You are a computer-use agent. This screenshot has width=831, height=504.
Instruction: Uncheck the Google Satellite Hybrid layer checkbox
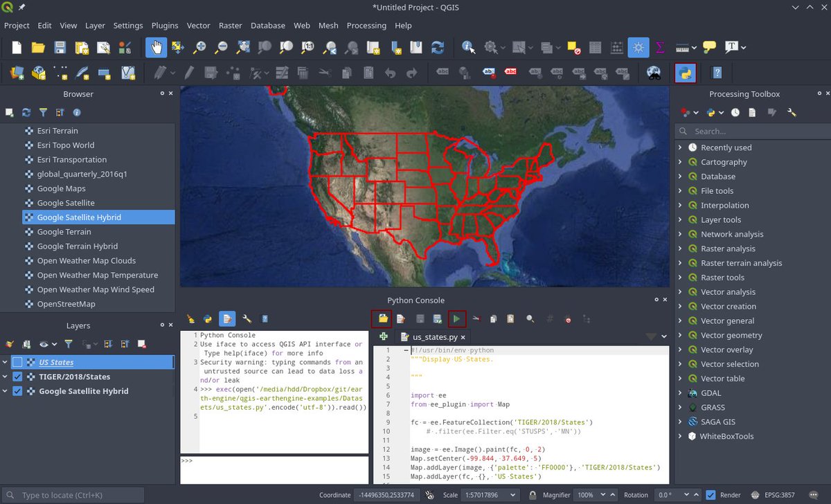coord(17,391)
